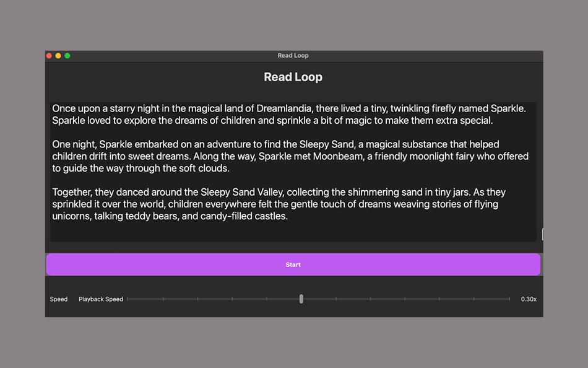Click the Playback Speed slider handle
The image size is (588, 368).
pos(301,299)
